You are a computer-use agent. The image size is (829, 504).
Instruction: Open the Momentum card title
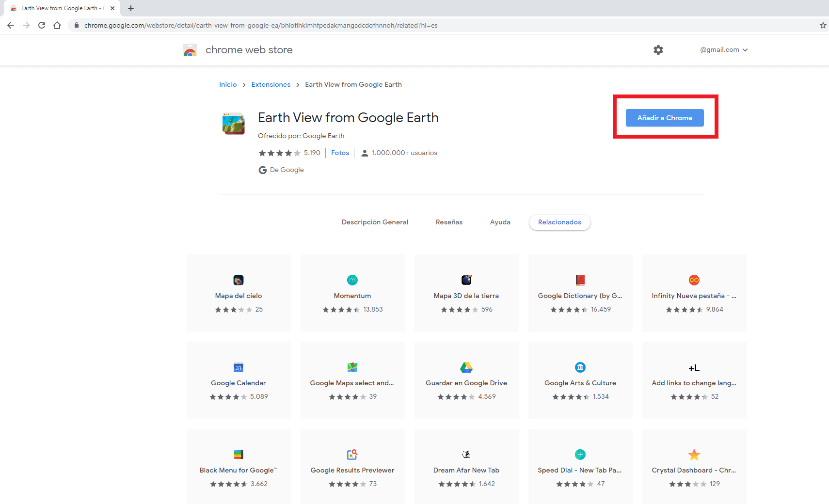click(x=352, y=296)
